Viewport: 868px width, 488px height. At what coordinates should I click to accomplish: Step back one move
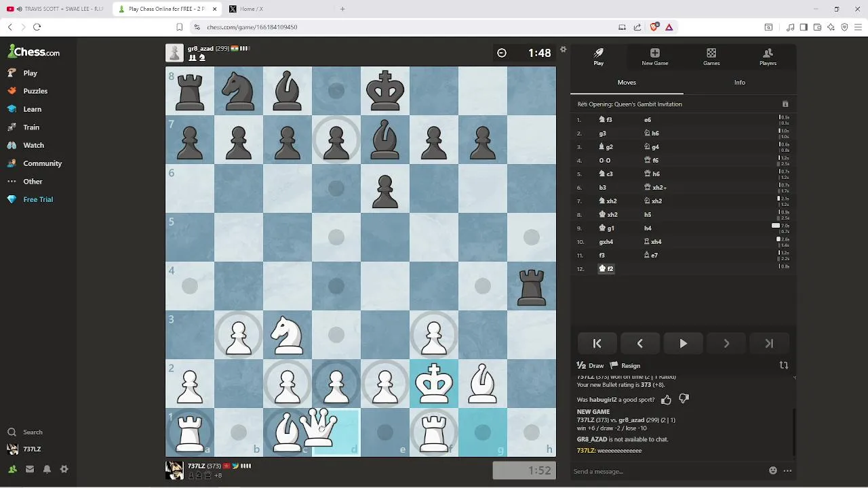(x=639, y=344)
